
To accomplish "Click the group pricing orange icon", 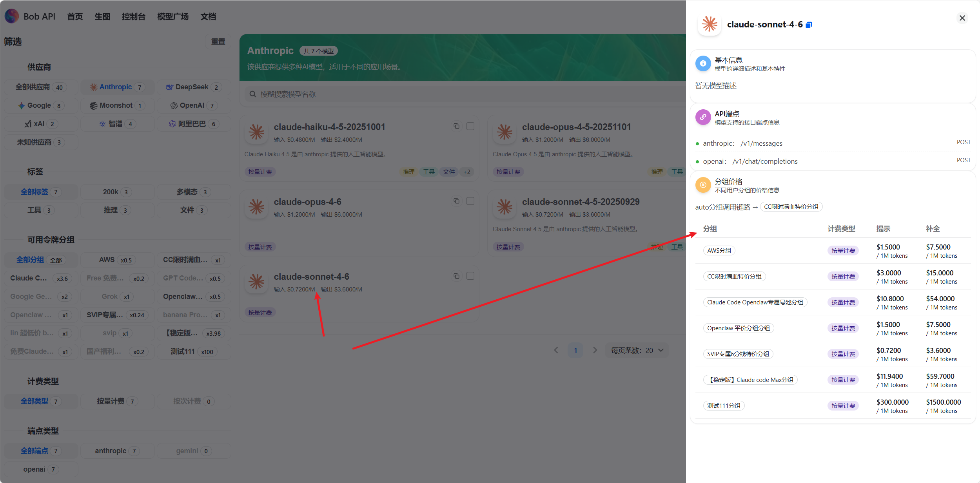I will [703, 185].
